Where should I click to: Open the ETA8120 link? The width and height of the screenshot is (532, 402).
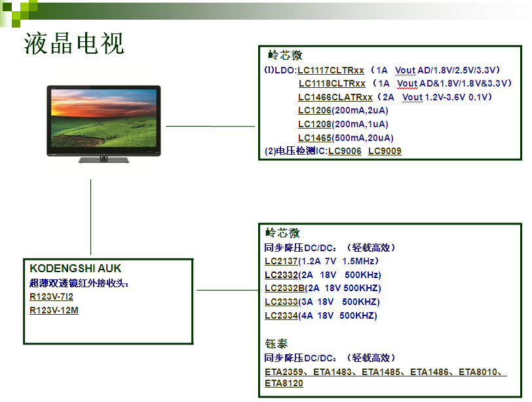[284, 384]
